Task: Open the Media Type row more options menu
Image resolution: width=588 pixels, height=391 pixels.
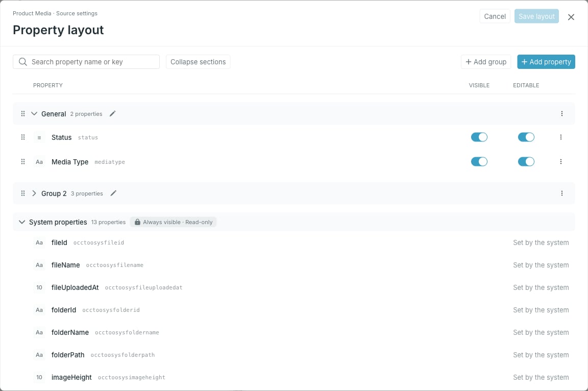Action: click(x=560, y=162)
